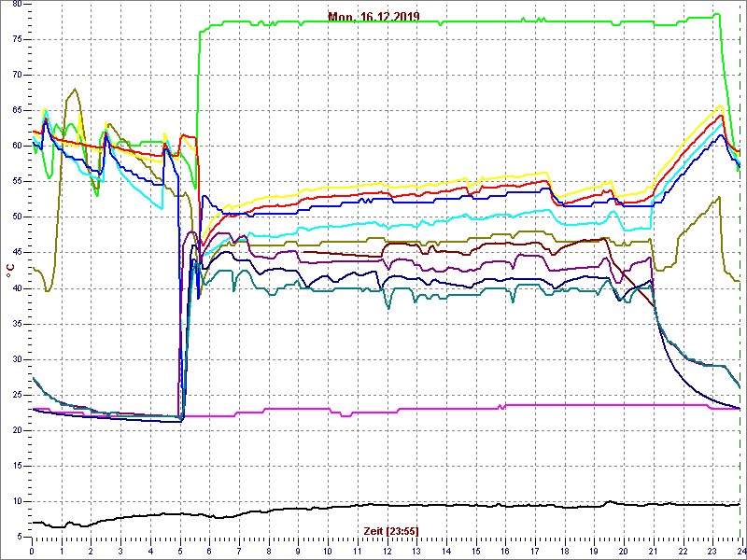Click hour 0 on the time axis
747x560 pixels.
(32, 551)
